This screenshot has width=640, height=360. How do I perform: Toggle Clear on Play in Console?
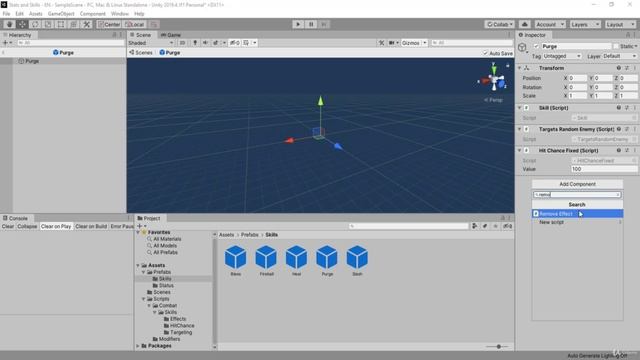coord(56,227)
